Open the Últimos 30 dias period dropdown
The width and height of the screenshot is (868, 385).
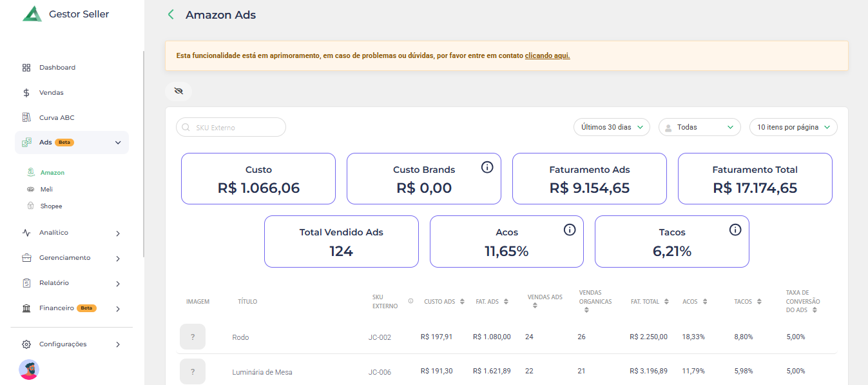[612, 128]
